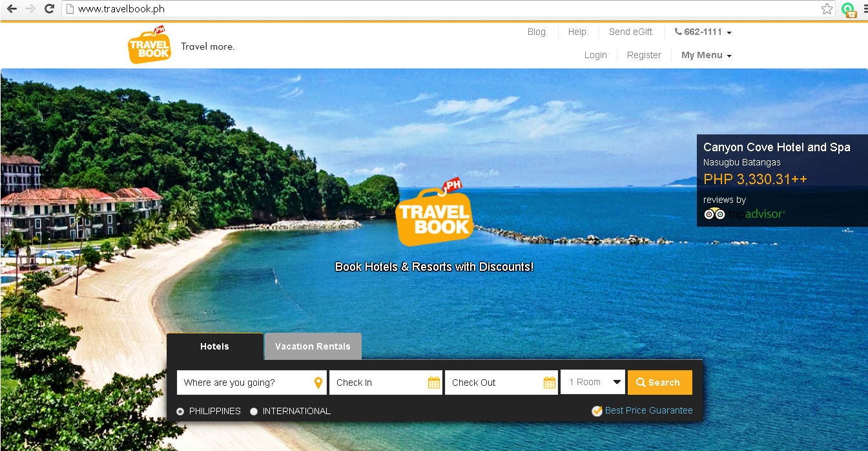Toggle the Best Price Guarantee checkbox
This screenshot has width=868, height=451.
coord(596,411)
